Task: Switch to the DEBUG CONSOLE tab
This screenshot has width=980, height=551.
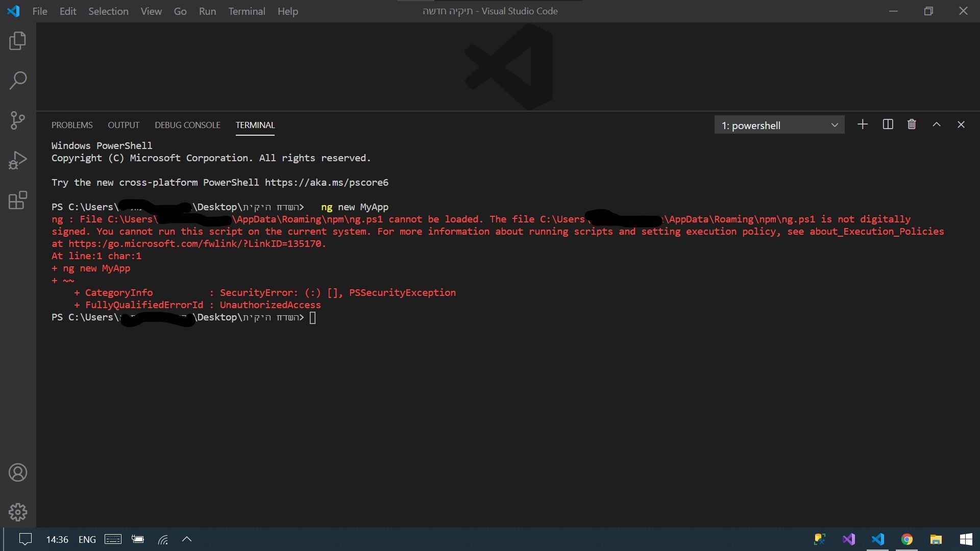Action: pyautogui.click(x=187, y=125)
